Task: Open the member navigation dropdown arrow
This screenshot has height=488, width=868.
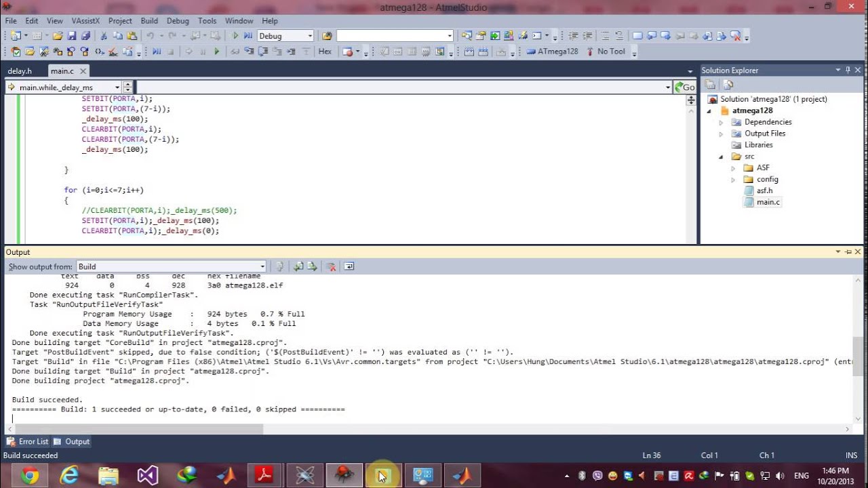Action: 668,87
